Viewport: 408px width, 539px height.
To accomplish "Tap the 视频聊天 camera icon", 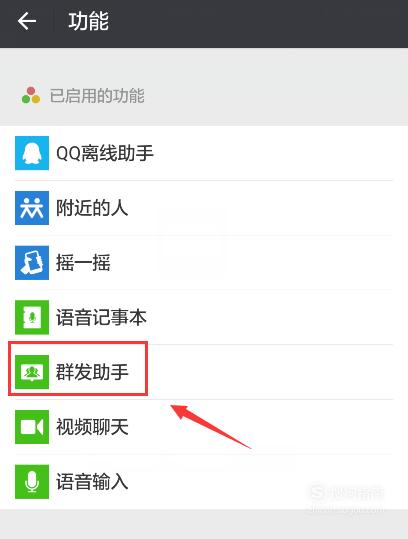I will 32,427.
